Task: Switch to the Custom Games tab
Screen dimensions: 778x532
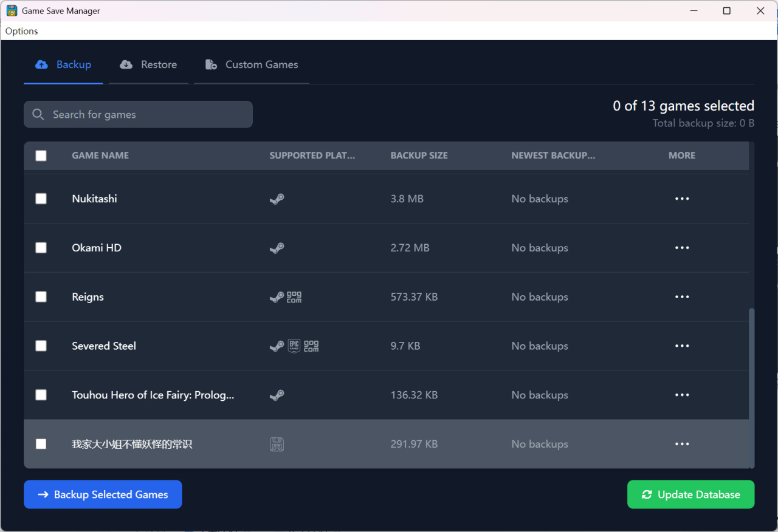Action: click(x=252, y=64)
